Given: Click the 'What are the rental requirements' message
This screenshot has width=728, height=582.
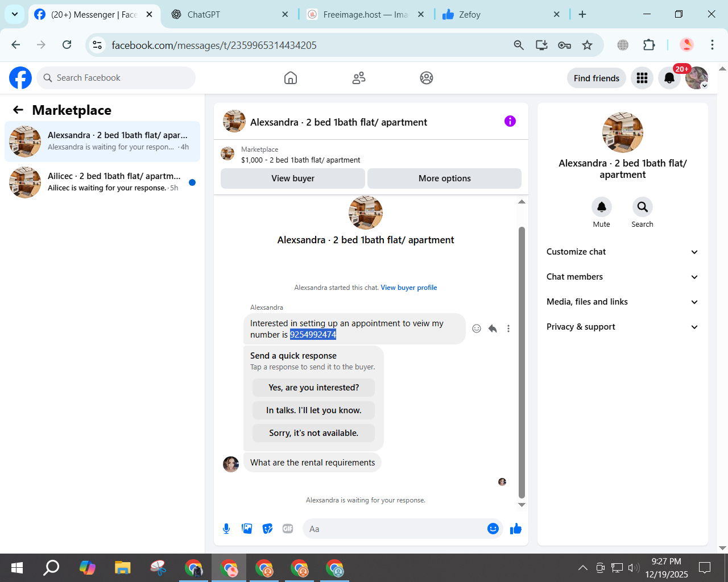Looking at the screenshot, I should (x=312, y=463).
